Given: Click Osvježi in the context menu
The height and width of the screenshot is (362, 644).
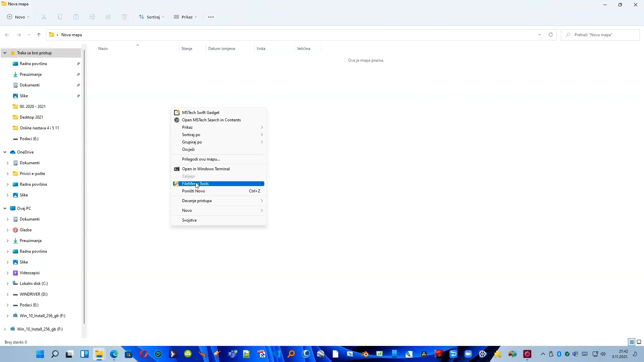Looking at the screenshot, I should [188, 149].
